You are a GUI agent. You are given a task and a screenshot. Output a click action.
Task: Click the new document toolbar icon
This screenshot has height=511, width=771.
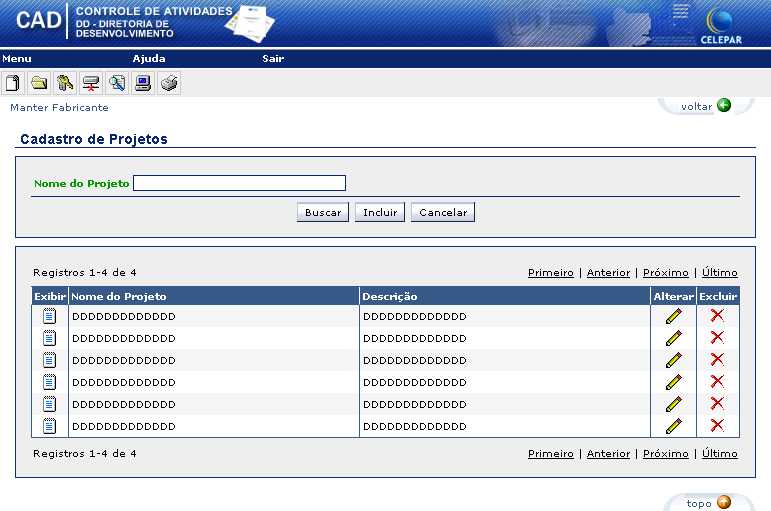coord(13,83)
